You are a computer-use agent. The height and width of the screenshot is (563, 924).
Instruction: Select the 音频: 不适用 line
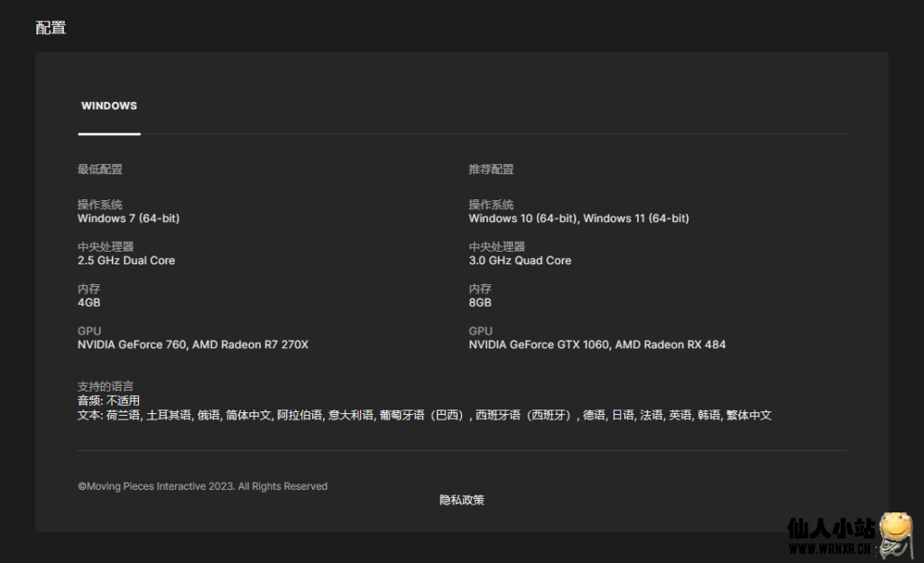(x=108, y=401)
